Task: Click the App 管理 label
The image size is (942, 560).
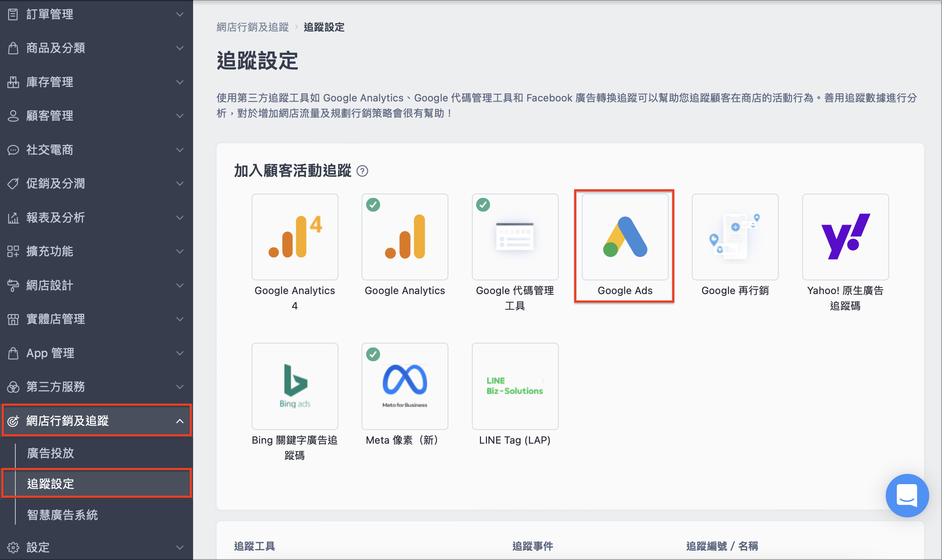Action: coord(50,353)
